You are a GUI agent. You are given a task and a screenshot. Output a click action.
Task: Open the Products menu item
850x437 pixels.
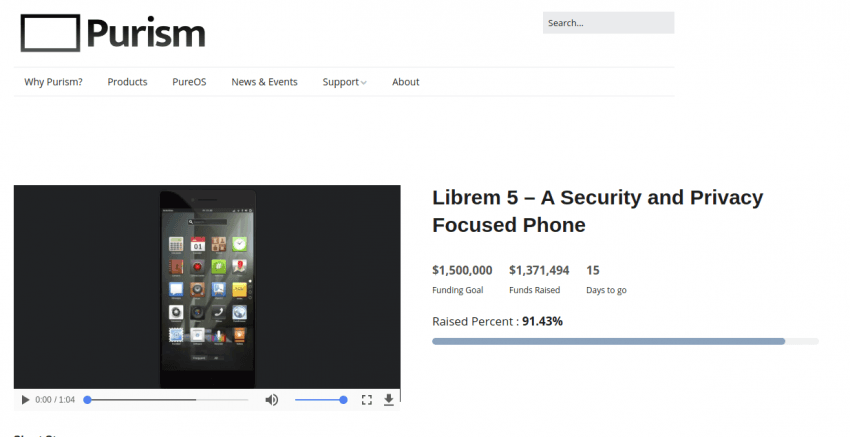coord(127,82)
